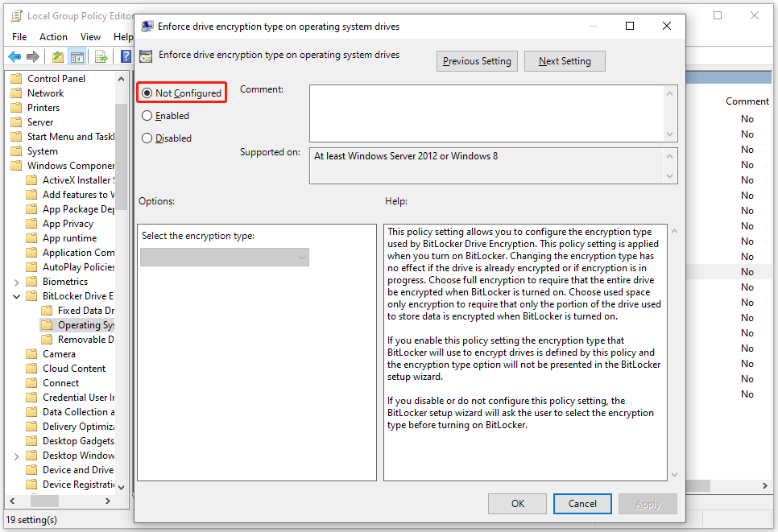Expand the Biometrics tree node
The height and width of the screenshot is (532, 778).
pyautogui.click(x=16, y=282)
